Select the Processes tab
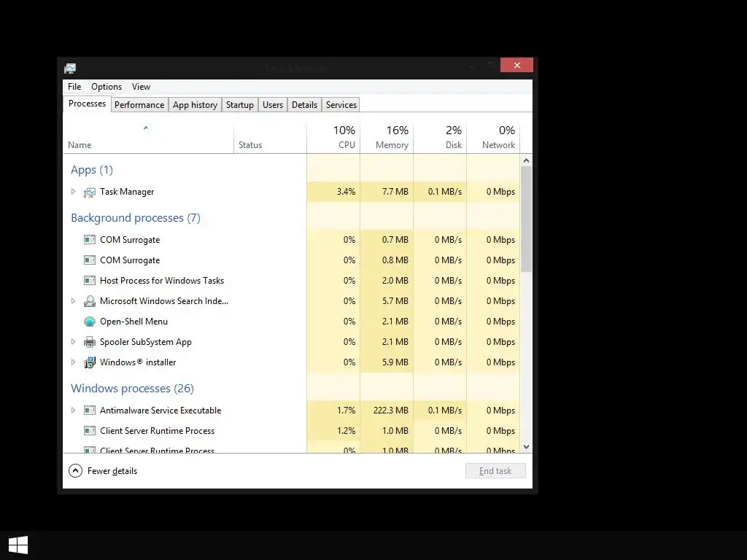The height and width of the screenshot is (560, 747). (88, 104)
